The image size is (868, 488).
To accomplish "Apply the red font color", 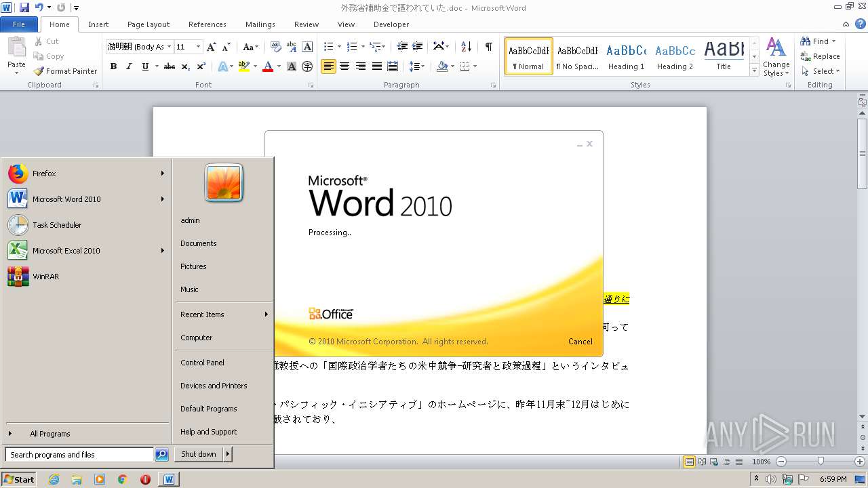I will [268, 66].
